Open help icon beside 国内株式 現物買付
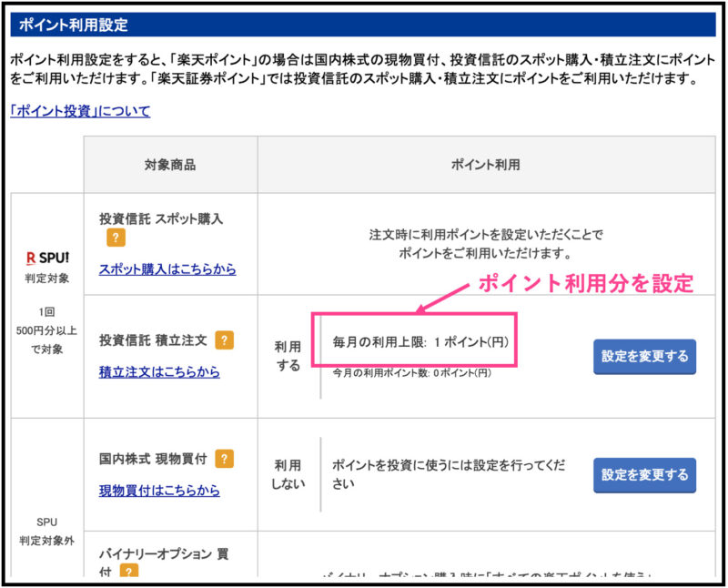This screenshot has height=588, width=728. [224, 459]
